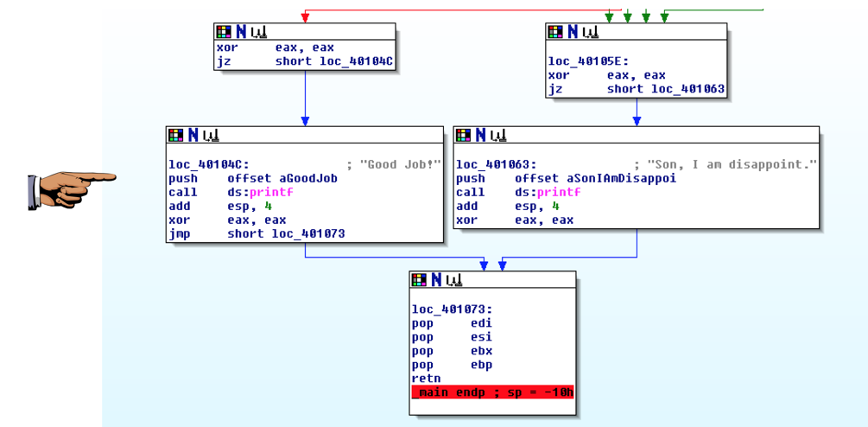Click the N rename icon on the loc_40104C node
The width and height of the screenshot is (868, 427).
tap(193, 135)
